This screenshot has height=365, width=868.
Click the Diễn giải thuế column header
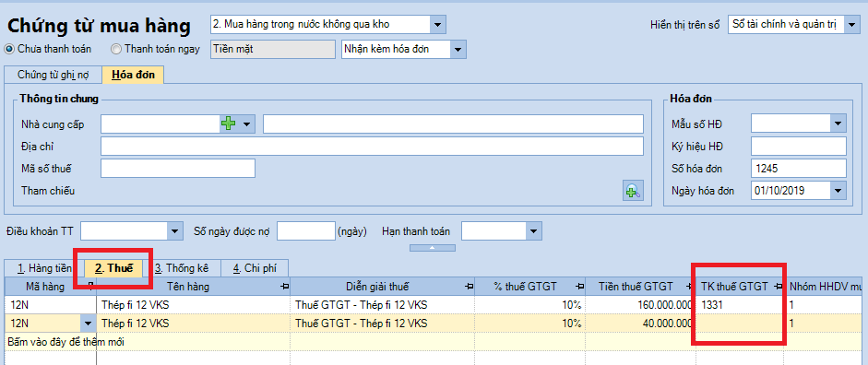[x=383, y=286]
